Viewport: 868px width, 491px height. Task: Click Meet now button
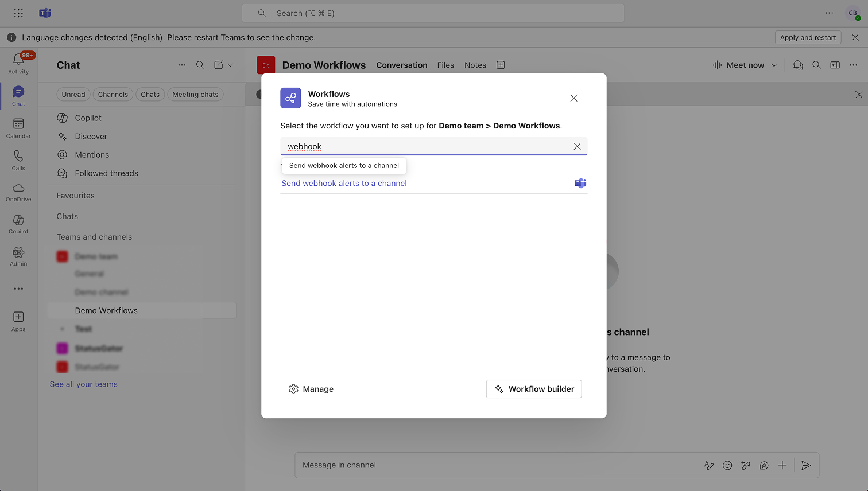pos(739,65)
